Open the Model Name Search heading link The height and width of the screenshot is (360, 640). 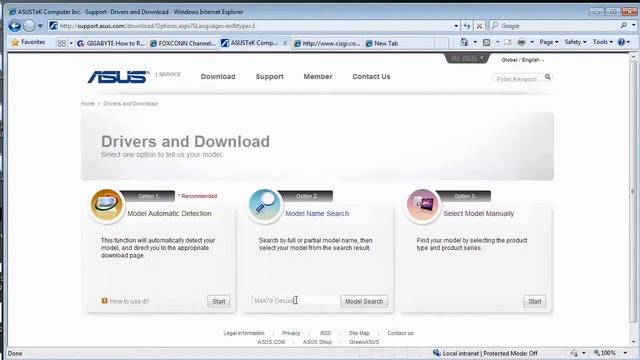point(317,213)
